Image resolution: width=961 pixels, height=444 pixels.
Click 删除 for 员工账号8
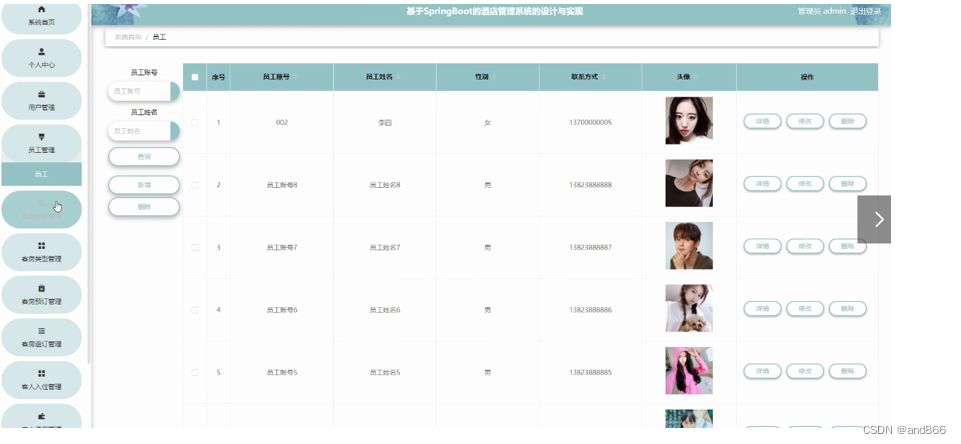(848, 184)
